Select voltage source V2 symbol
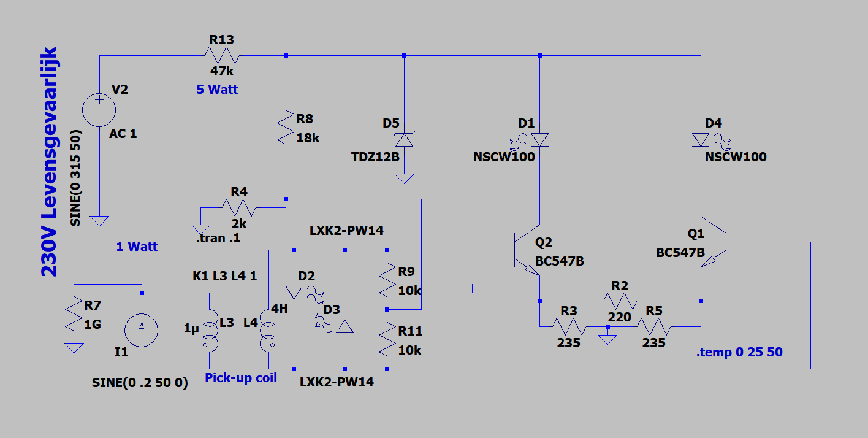Viewport: 868px width, 438px height. [x=99, y=111]
